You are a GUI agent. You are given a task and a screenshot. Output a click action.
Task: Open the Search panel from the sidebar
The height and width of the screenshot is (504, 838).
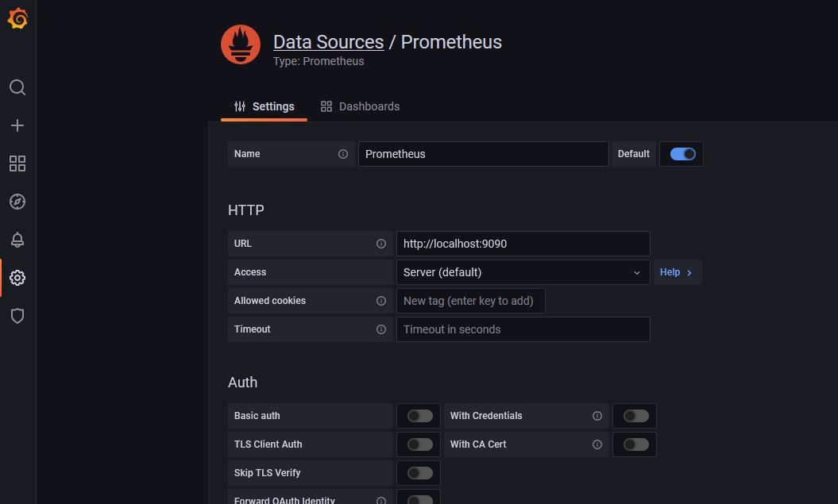[x=17, y=87]
